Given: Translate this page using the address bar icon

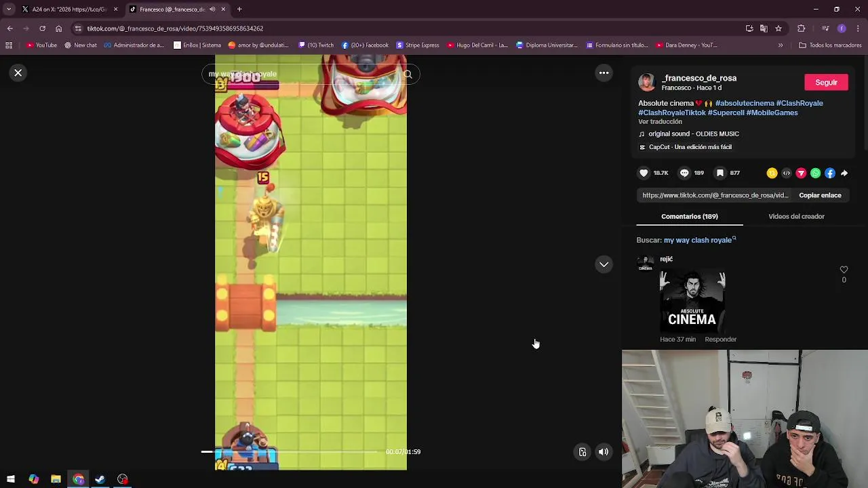Looking at the screenshot, I should click(x=764, y=28).
